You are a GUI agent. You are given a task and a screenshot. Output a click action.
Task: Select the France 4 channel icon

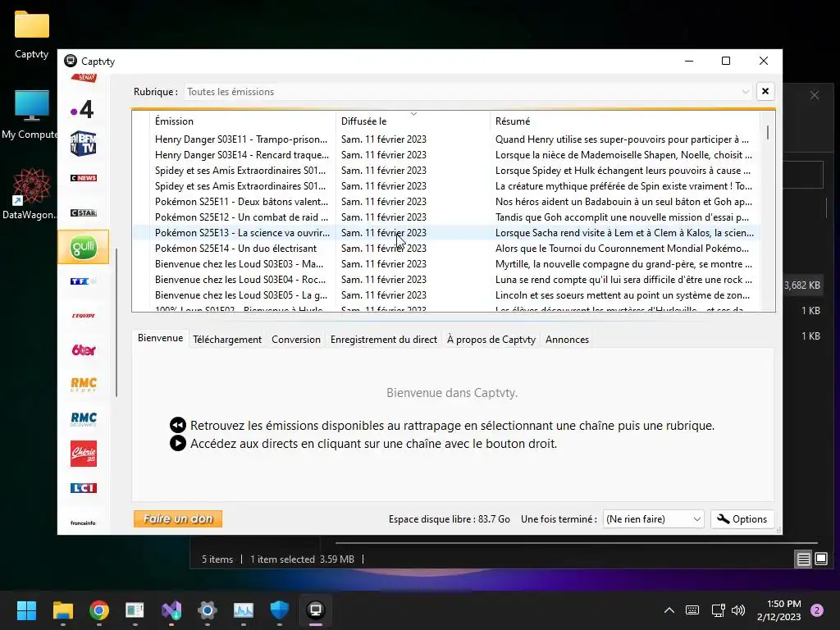(83, 110)
